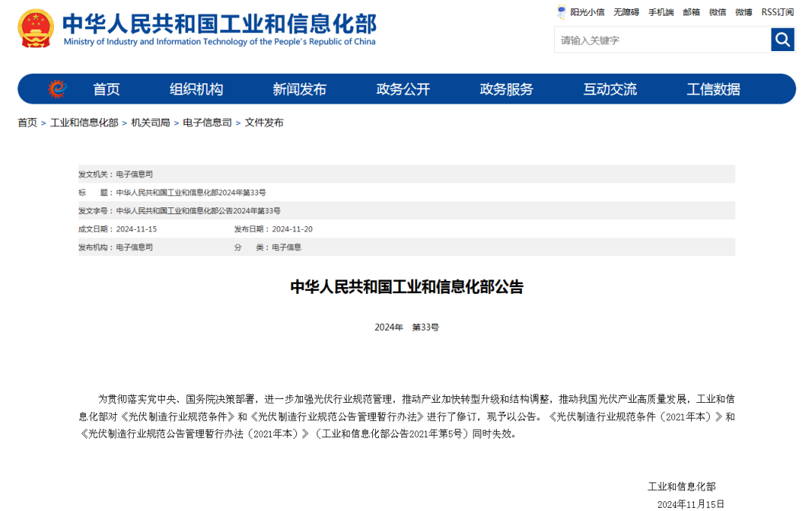Viewport: 812px width, 511px height.
Task: Open the 邮箱 mailbox icon
Action: pyautogui.click(x=691, y=11)
